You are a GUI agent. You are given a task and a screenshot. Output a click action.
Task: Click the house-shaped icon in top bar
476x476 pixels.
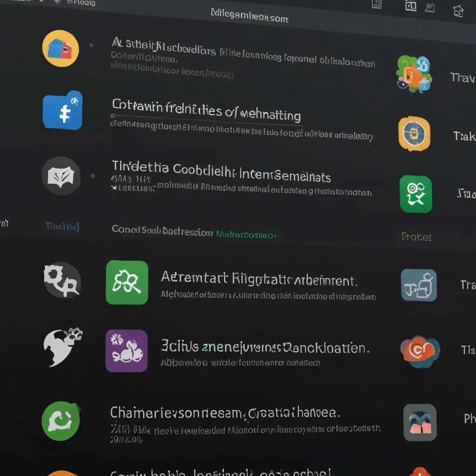pyautogui.click(x=458, y=10)
